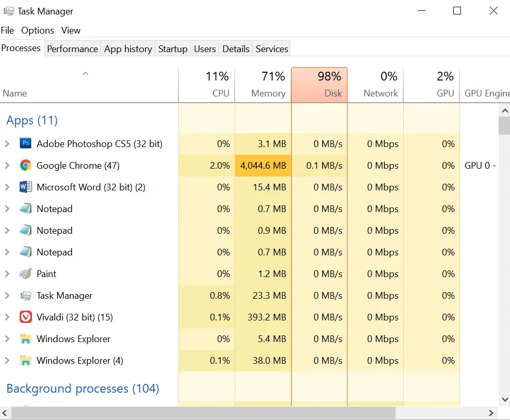Open the File menu
This screenshot has width=510, height=420.
coord(7,30)
